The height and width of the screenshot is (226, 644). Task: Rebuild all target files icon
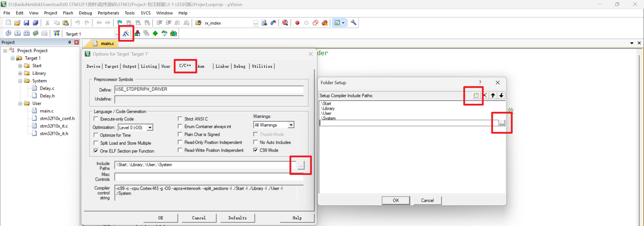coord(26,33)
